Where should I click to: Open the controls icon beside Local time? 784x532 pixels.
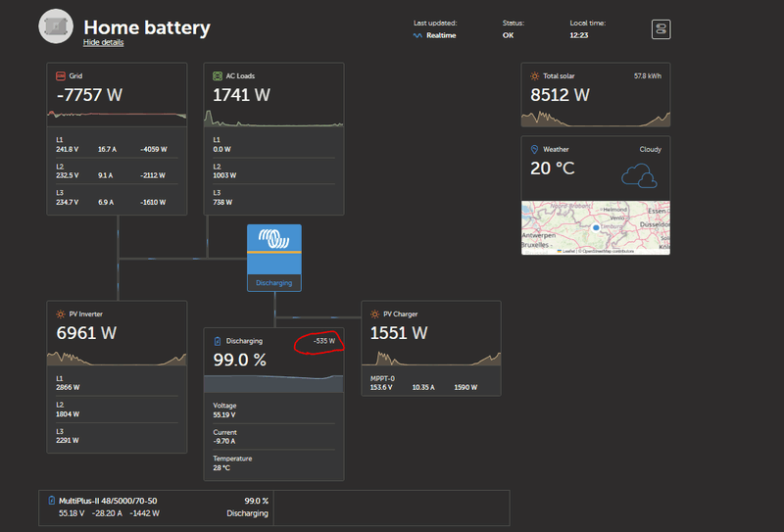click(x=661, y=29)
